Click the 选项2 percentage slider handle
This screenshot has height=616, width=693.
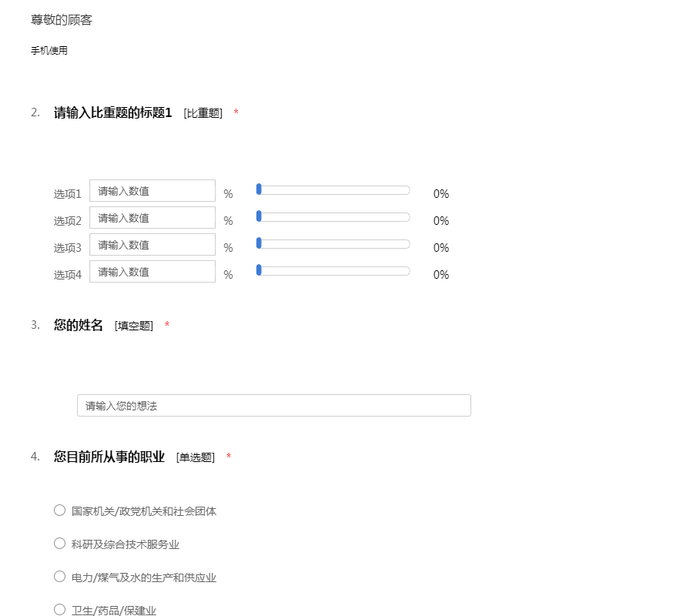pyautogui.click(x=259, y=216)
